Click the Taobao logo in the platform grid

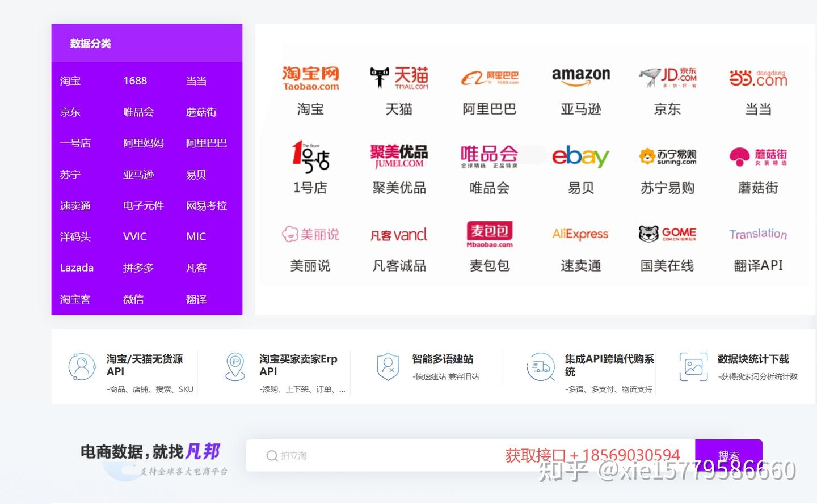pyautogui.click(x=310, y=78)
